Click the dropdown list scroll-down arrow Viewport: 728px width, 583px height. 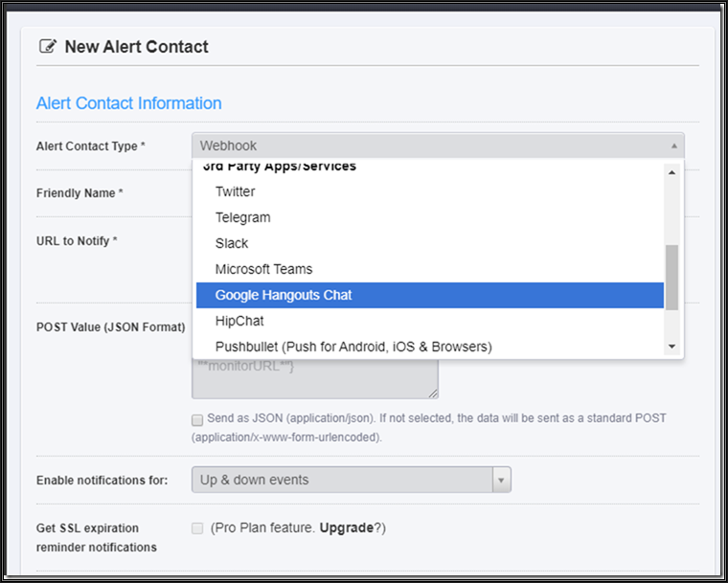point(671,347)
